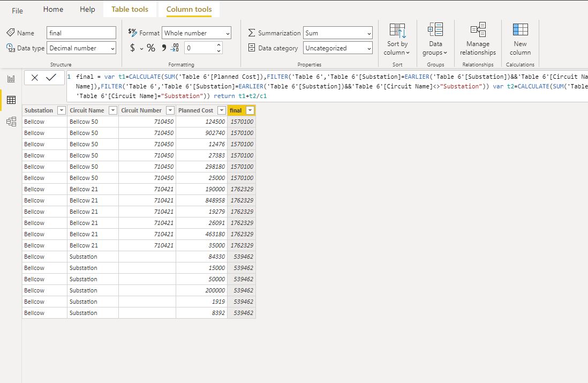Image resolution: width=588 pixels, height=383 pixels.
Task: Switch to the Help tab
Action: coord(87,10)
